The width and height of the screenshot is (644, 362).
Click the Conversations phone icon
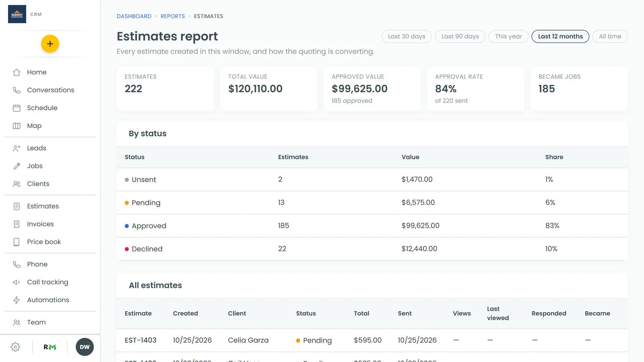(x=17, y=90)
